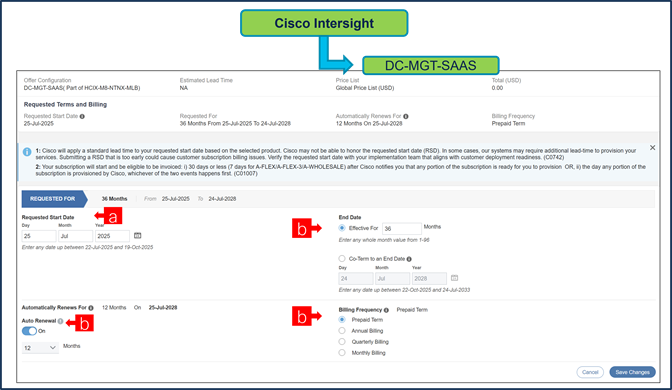Screen dimensions: 672x390
Task: Click info icon beside Co-Term to an End Date
Action: click(409, 259)
